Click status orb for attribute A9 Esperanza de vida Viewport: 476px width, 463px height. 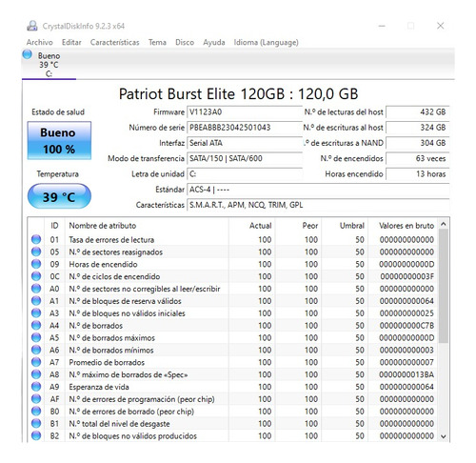[36, 387]
